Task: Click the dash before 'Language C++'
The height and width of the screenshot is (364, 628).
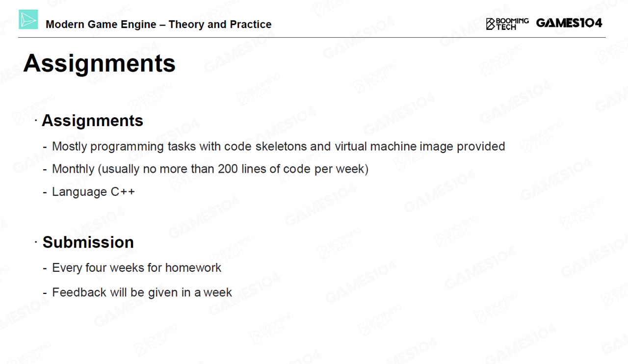Action: pyautogui.click(x=45, y=192)
